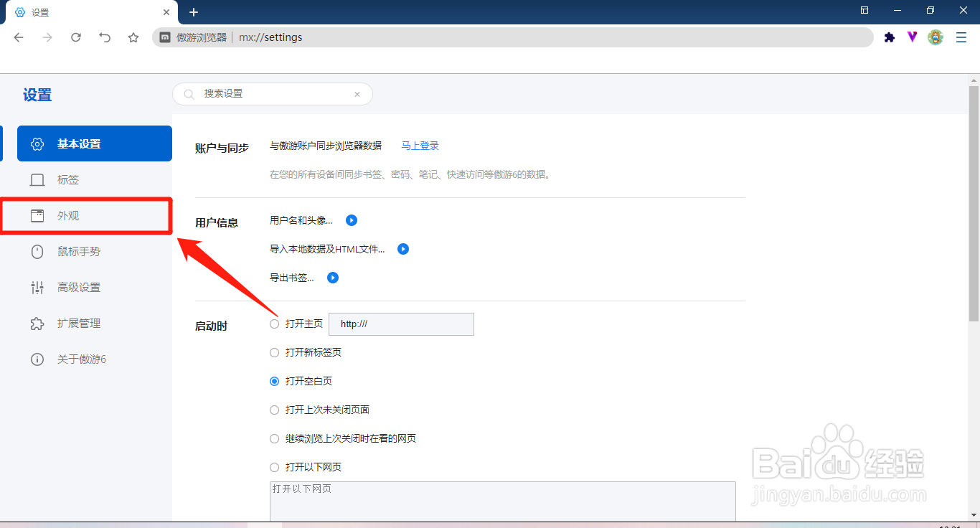Click the address bar mx://settings
This screenshot has width=980, height=528.
[512, 37]
